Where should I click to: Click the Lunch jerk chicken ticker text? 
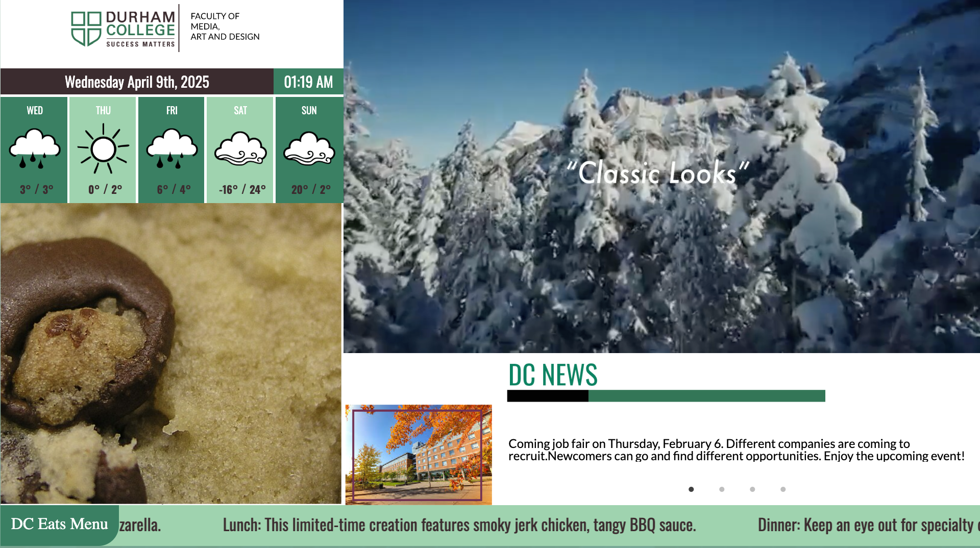click(459, 525)
